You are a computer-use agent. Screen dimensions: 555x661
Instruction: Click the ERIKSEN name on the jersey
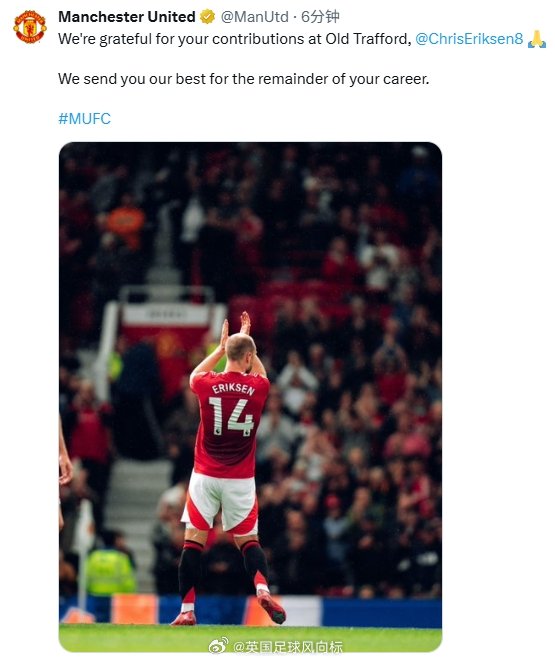(x=233, y=389)
